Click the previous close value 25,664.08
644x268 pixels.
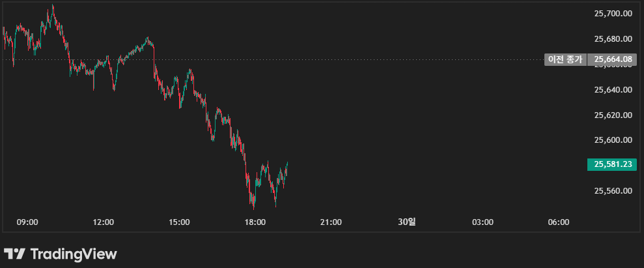[613, 59]
